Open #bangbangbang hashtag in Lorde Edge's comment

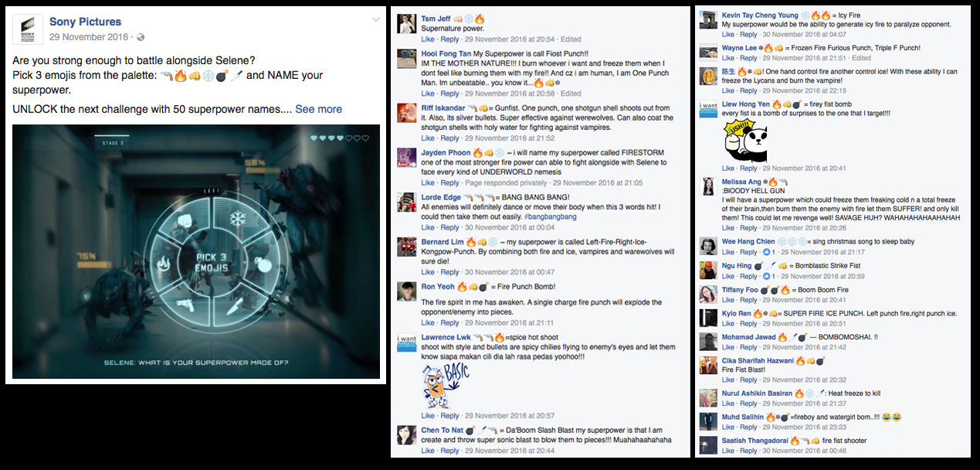click(548, 217)
